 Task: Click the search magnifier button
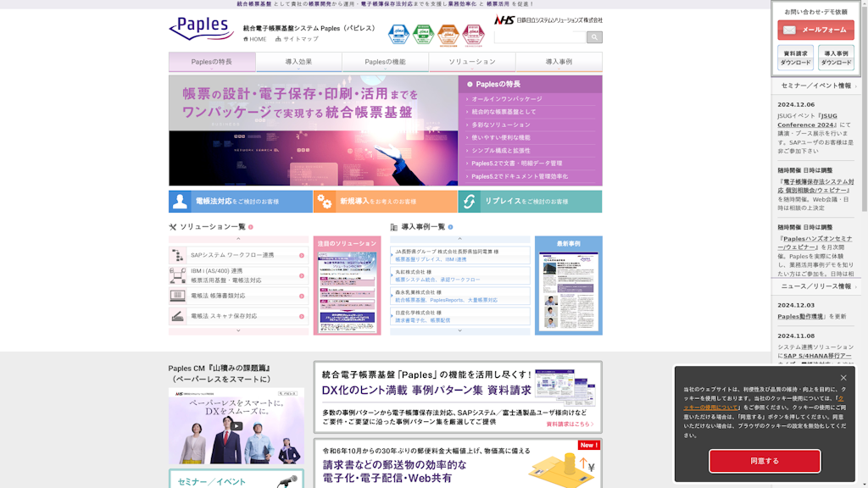click(594, 37)
